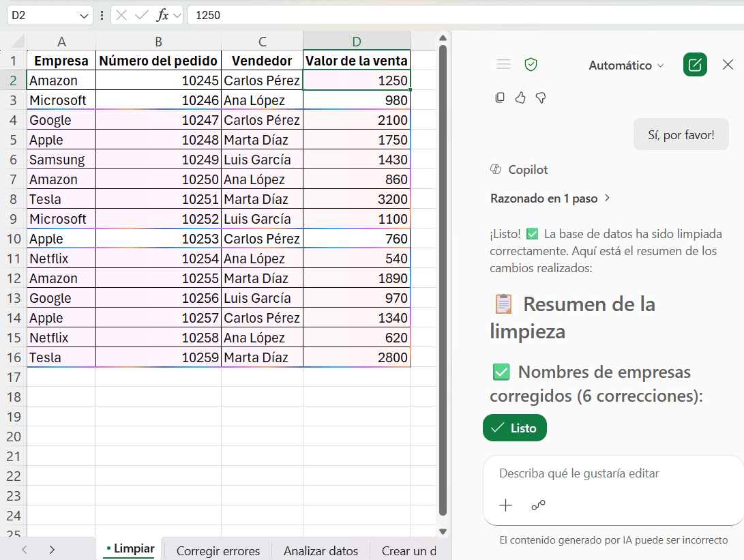Switch to Analizar datos sheet tab
The image size is (744, 560).
coord(321,551)
